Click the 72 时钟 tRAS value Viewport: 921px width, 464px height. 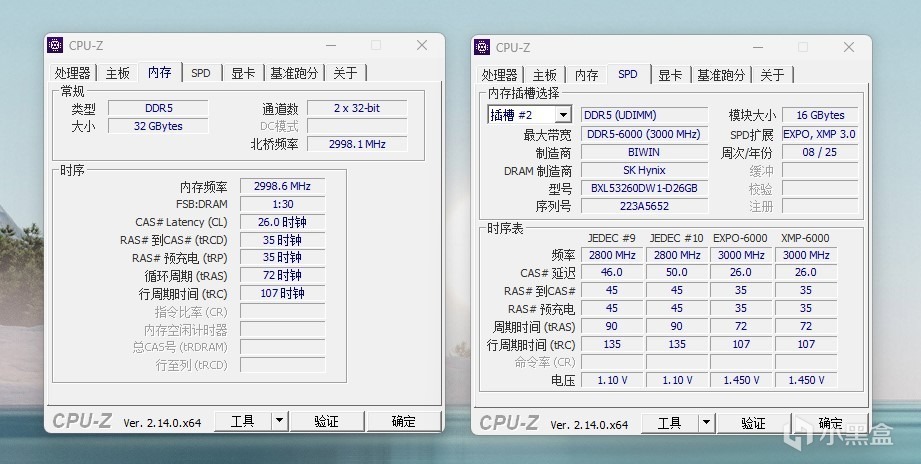click(283, 275)
